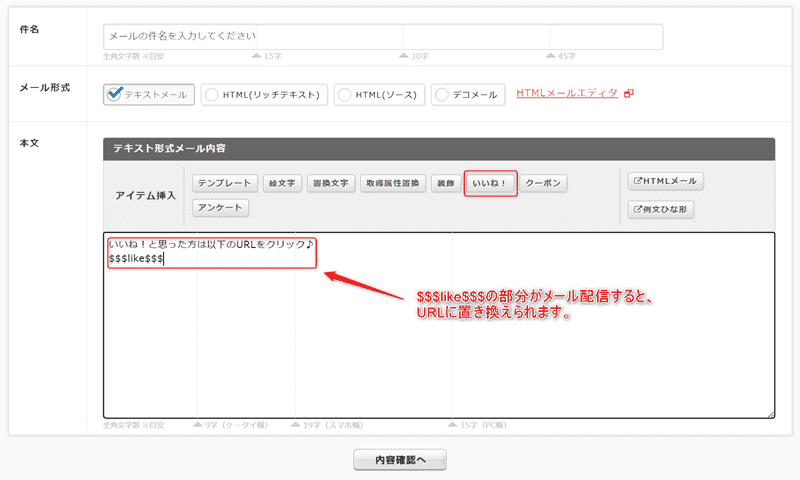Focus the 件名 subject input field

383,36
